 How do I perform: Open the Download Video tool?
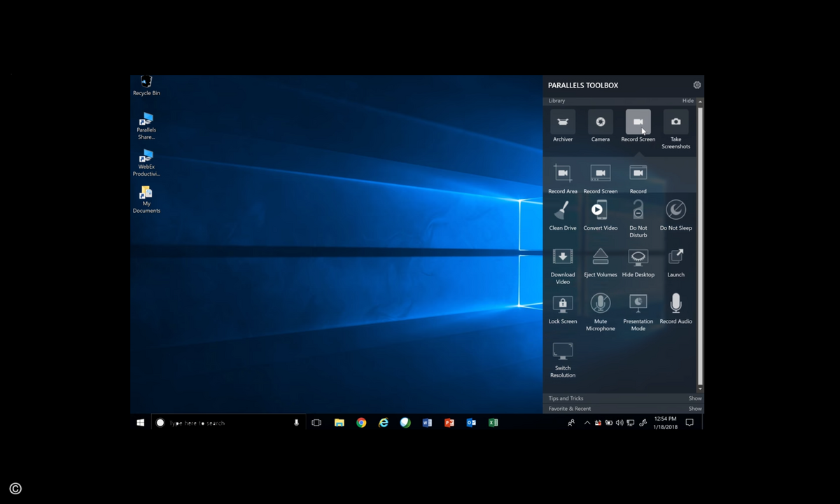(563, 265)
